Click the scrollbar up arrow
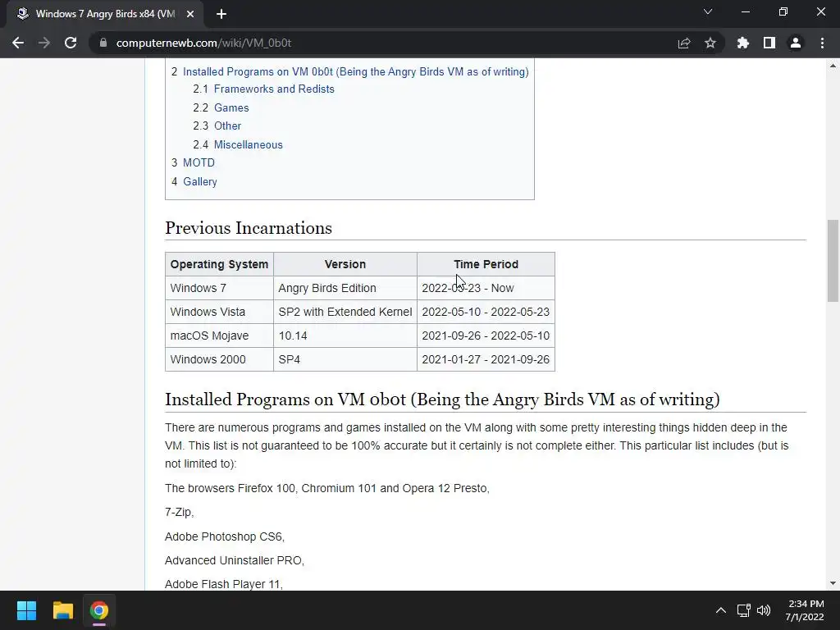840x630 pixels. click(x=833, y=66)
